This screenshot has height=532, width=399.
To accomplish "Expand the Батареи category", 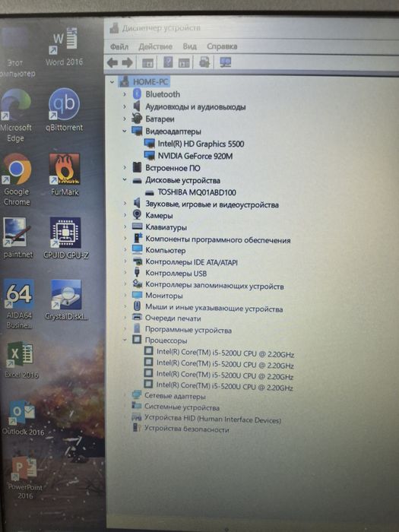I will point(125,119).
